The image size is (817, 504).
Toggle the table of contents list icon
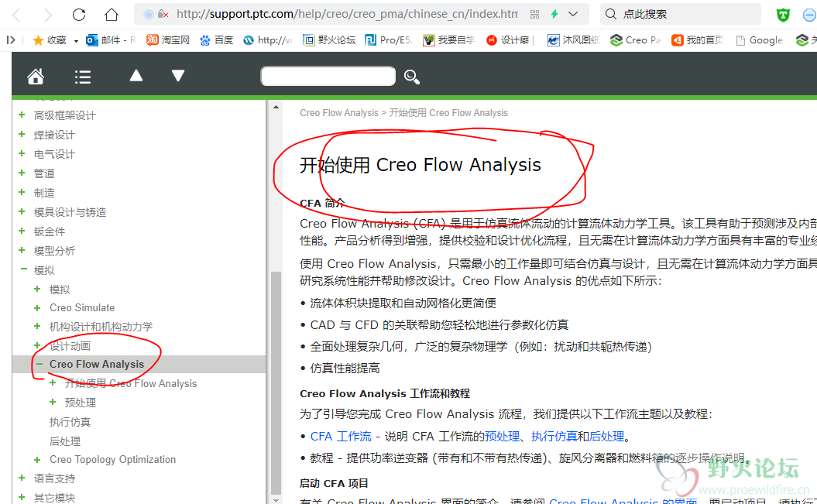(x=83, y=77)
